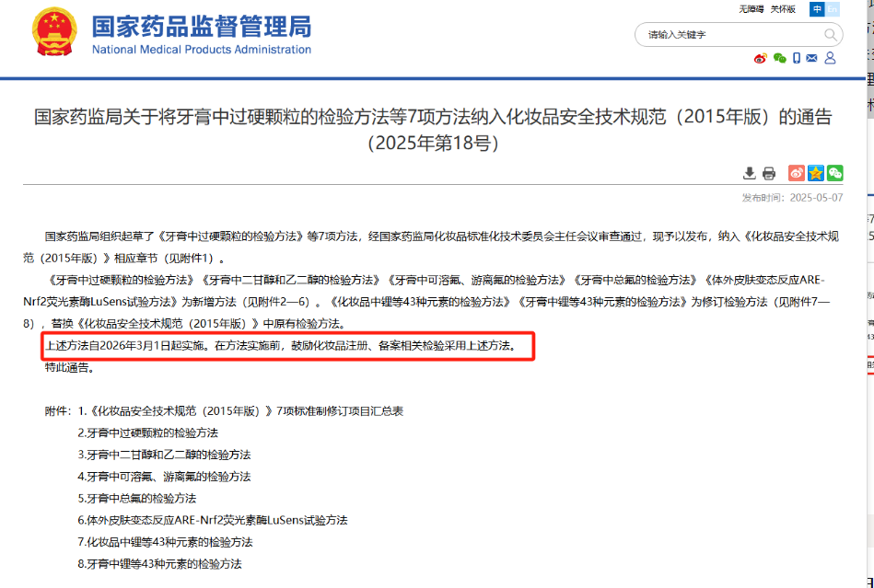Open attachment 6 ARE-Nrf2 LuSens试验方法
The height and width of the screenshot is (588, 874).
click(212, 520)
